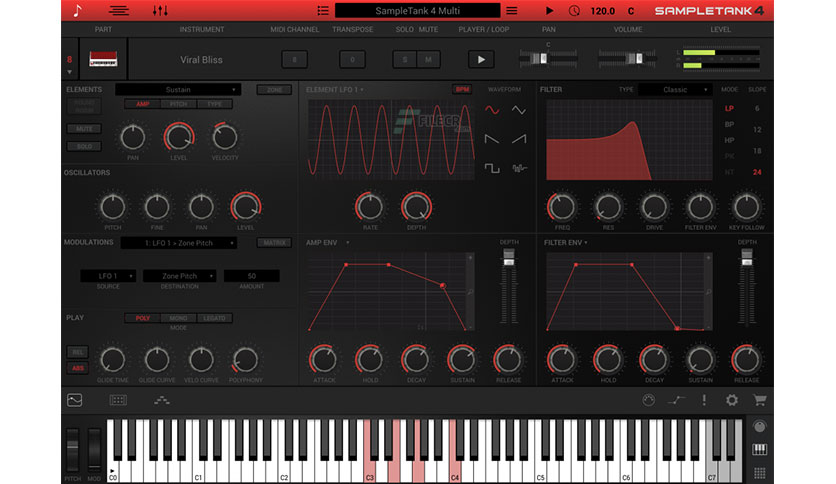Click the key C selector in header

631,11
